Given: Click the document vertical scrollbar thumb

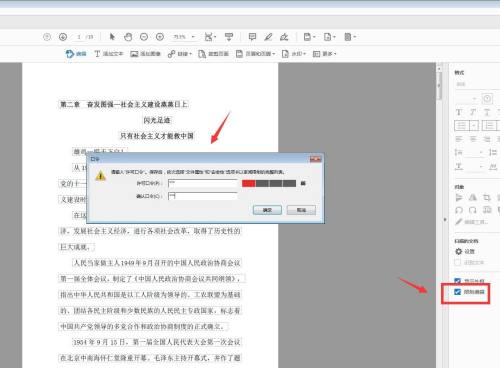Looking at the screenshot, I should pos(439,86).
